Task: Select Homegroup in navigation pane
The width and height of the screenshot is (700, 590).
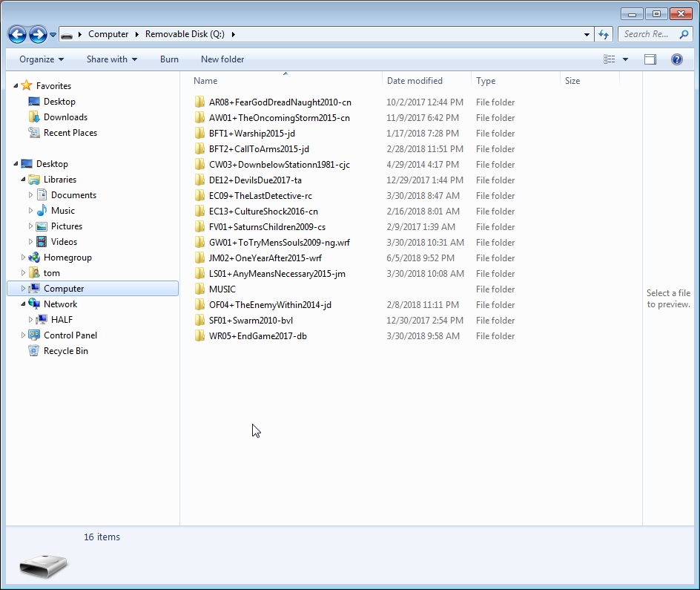Action: pos(67,258)
